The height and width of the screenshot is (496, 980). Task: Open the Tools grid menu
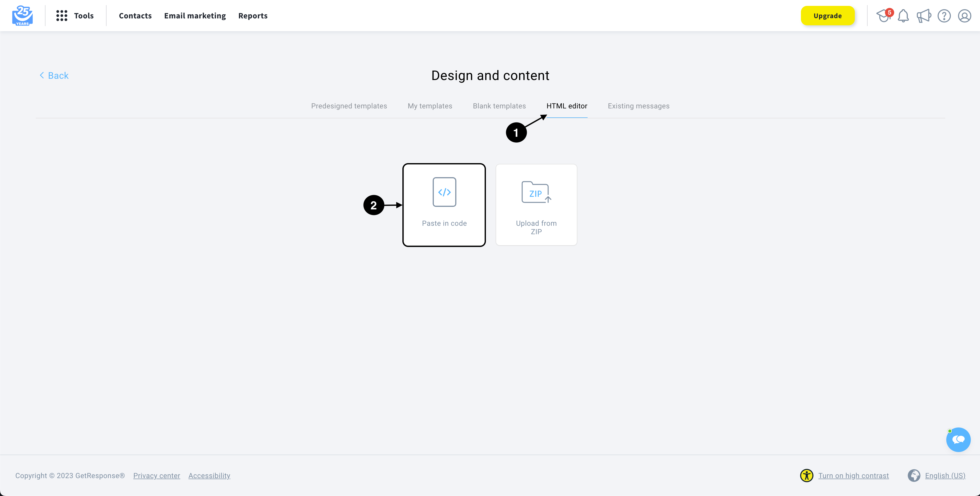pyautogui.click(x=75, y=16)
